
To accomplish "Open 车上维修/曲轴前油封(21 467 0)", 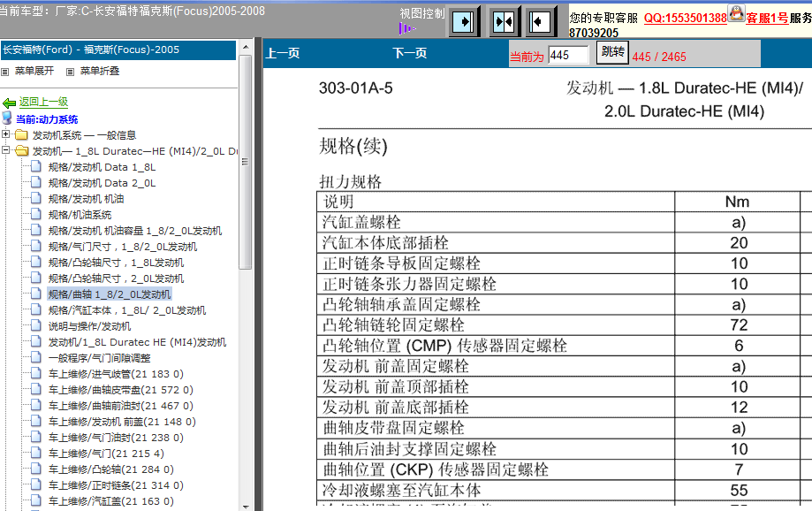I will [121, 406].
